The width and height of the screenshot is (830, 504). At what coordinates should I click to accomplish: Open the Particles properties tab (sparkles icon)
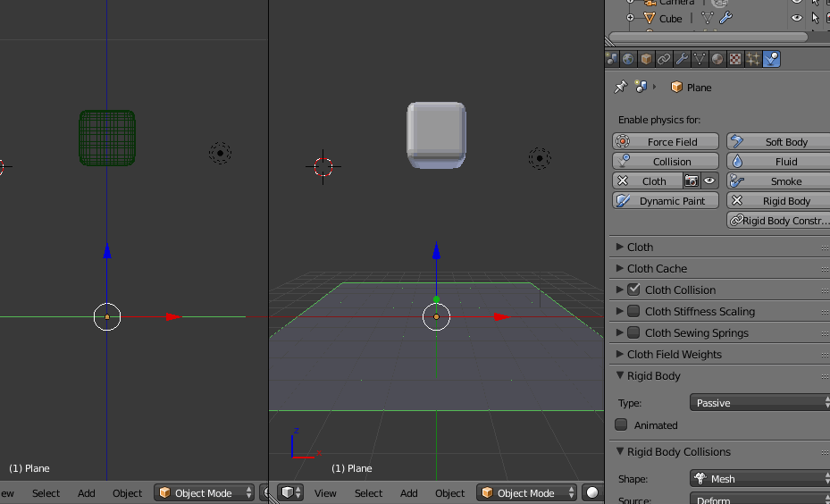pos(754,59)
